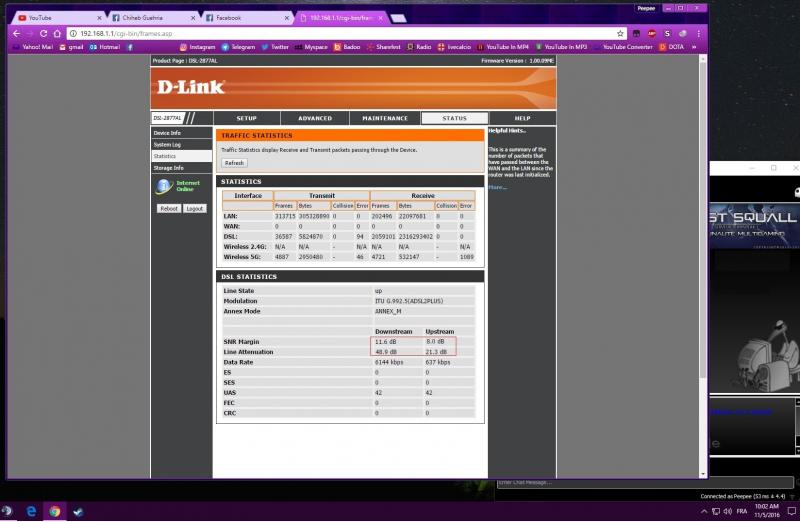
Task: Open the Windows notification center icon
Action: [x=790, y=510]
